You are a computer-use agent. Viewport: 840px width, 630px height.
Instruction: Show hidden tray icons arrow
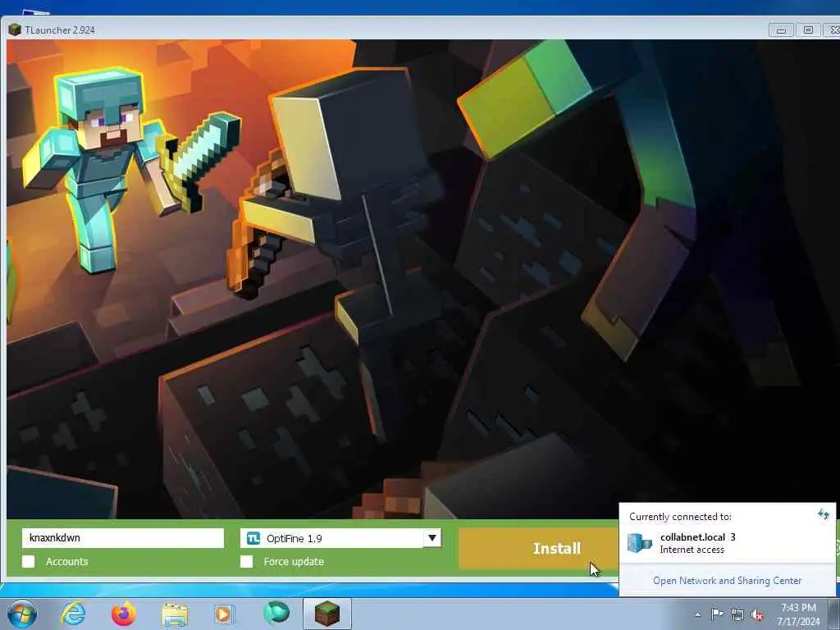697,614
